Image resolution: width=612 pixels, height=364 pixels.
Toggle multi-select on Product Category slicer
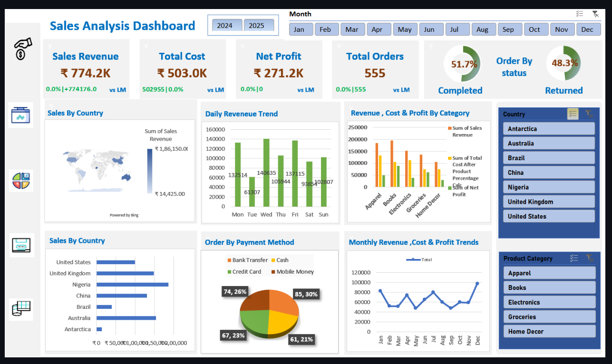574,258
